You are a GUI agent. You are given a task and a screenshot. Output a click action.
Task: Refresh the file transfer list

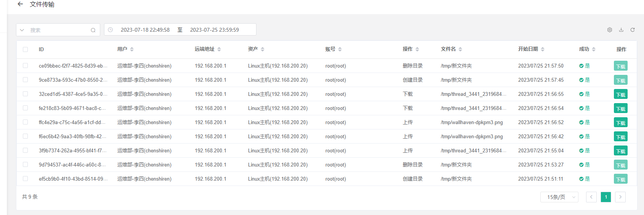(x=633, y=30)
